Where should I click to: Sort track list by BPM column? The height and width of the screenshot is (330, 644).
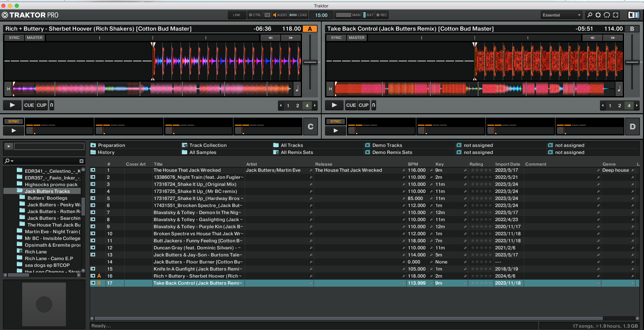(413, 164)
